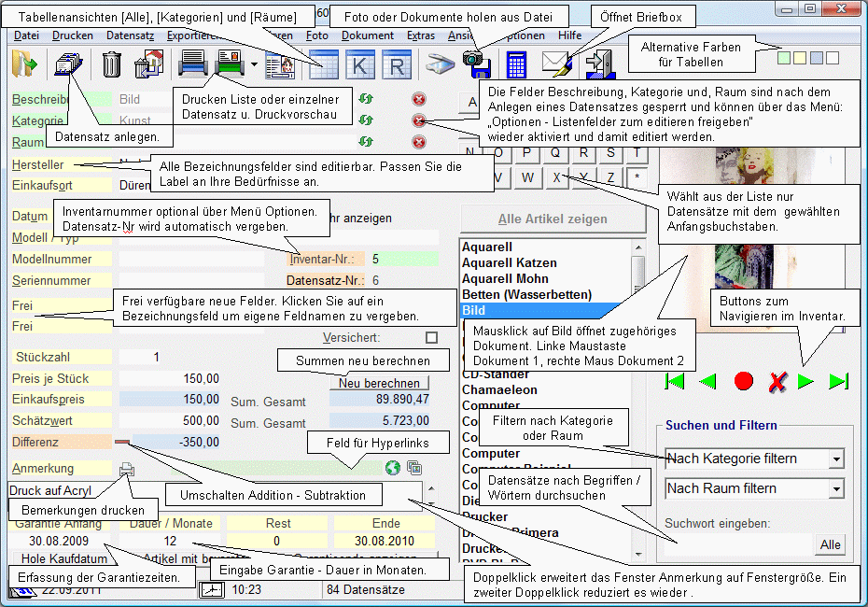Expand the printer icon's dropdown arrow

coord(253,65)
